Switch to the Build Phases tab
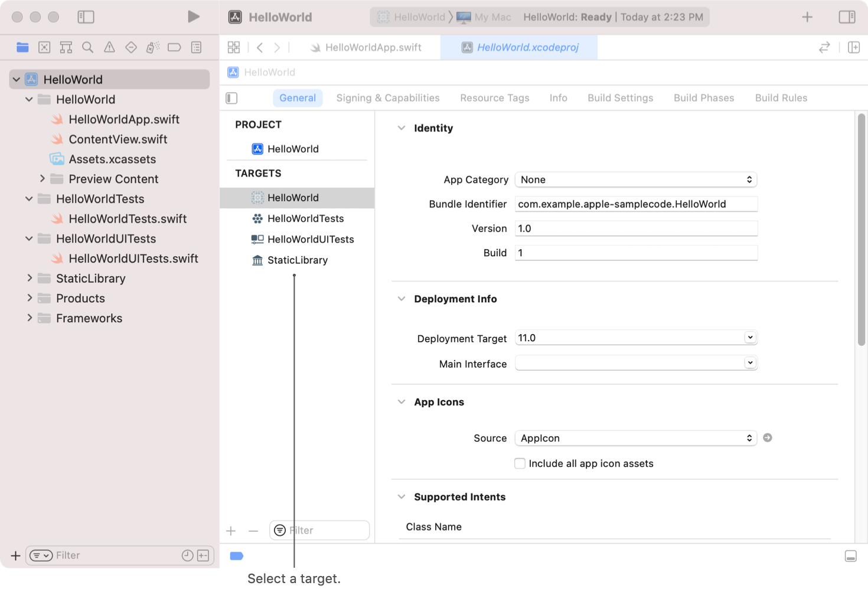This screenshot has width=868, height=589. tap(704, 98)
